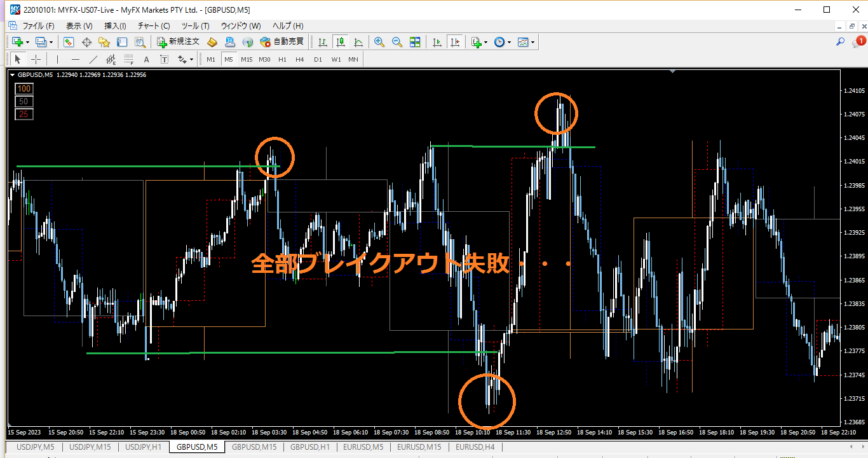Viewport: 868px width, 458px height.
Task: Draw a horizontal line tool
Action: (x=76, y=59)
